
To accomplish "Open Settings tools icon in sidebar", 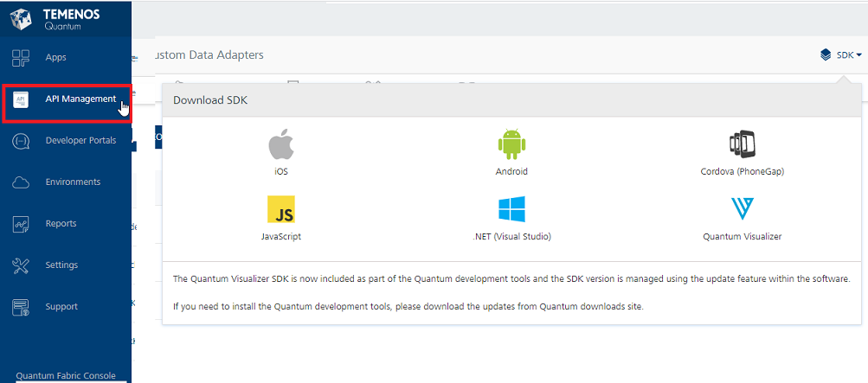I will (x=22, y=265).
